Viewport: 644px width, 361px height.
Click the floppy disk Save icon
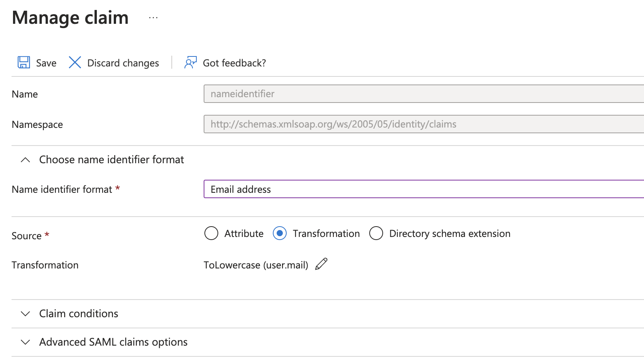click(24, 62)
